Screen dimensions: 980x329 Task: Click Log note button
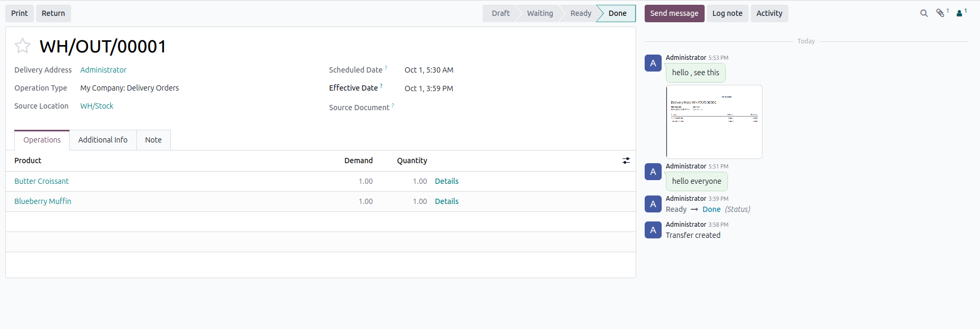pyautogui.click(x=727, y=13)
